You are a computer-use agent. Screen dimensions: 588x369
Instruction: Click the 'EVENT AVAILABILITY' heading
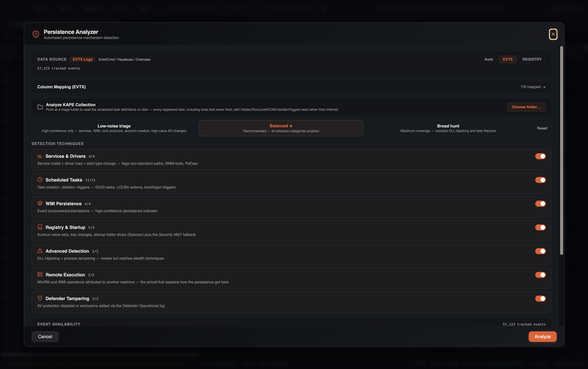click(59, 324)
